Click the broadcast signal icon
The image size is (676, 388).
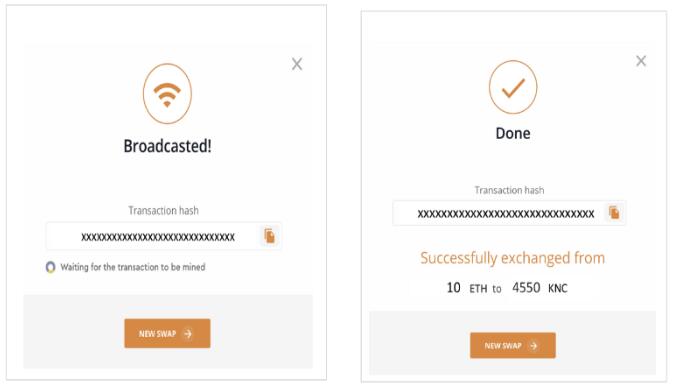tap(167, 94)
